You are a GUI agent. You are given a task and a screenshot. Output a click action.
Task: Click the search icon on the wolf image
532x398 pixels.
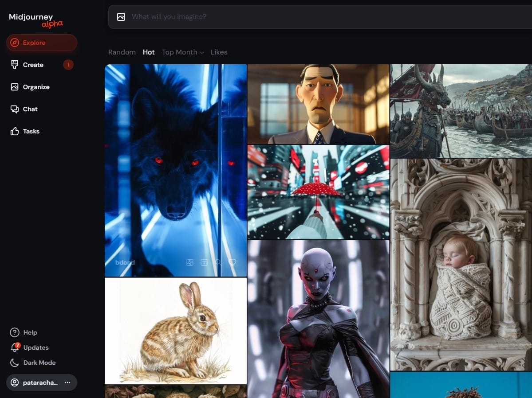pos(218,262)
